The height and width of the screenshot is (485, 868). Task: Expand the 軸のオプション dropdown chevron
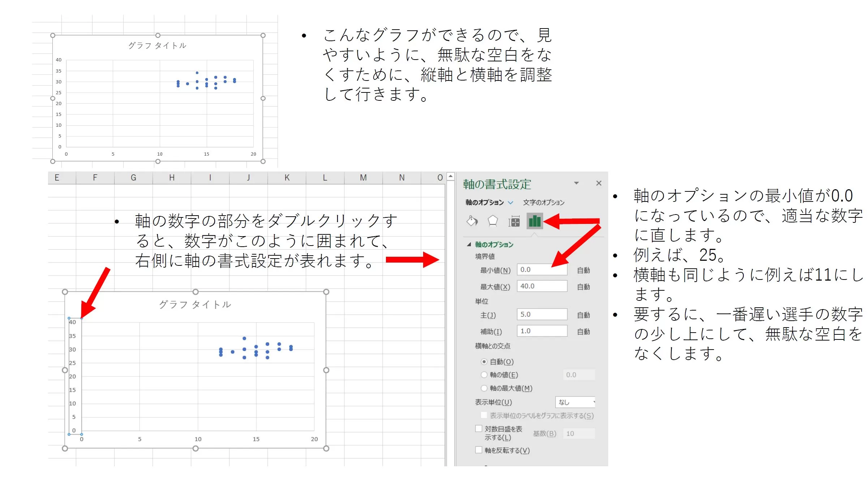tap(510, 203)
